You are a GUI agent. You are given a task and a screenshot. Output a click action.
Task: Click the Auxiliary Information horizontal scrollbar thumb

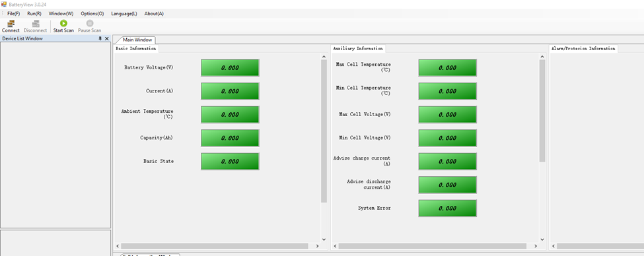(433, 246)
